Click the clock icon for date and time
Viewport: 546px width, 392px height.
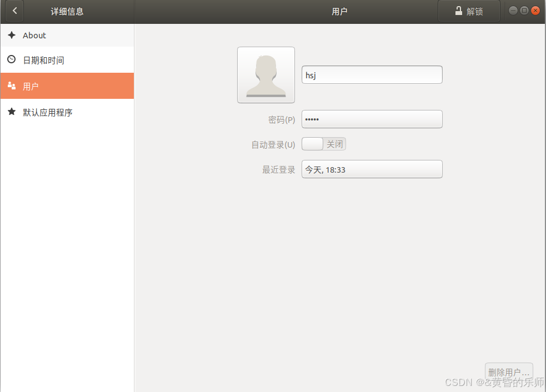pos(12,59)
